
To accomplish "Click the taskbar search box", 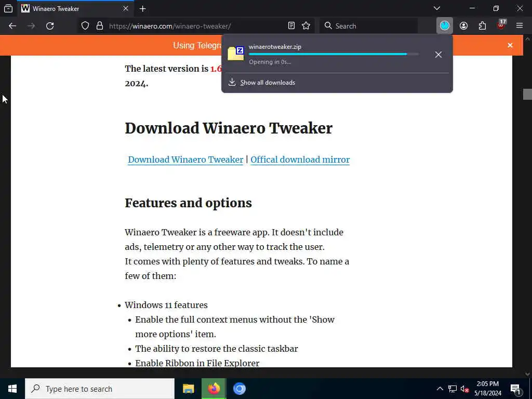I will click(100, 389).
